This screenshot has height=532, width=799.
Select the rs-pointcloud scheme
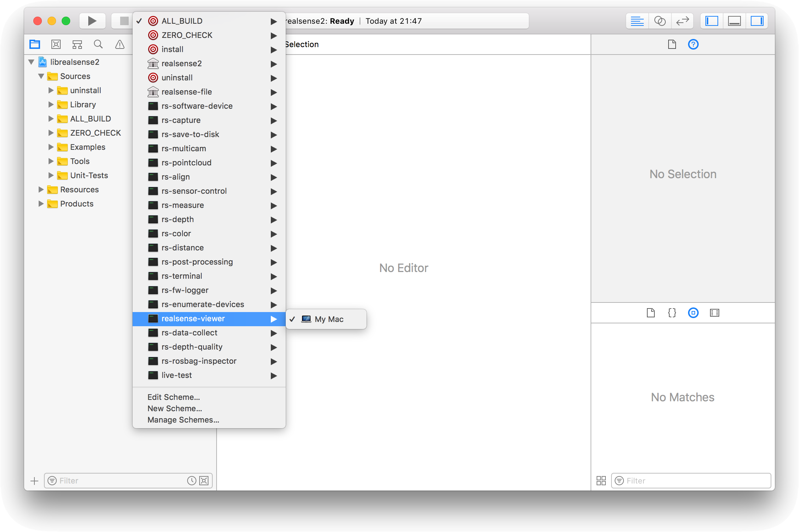tap(186, 163)
